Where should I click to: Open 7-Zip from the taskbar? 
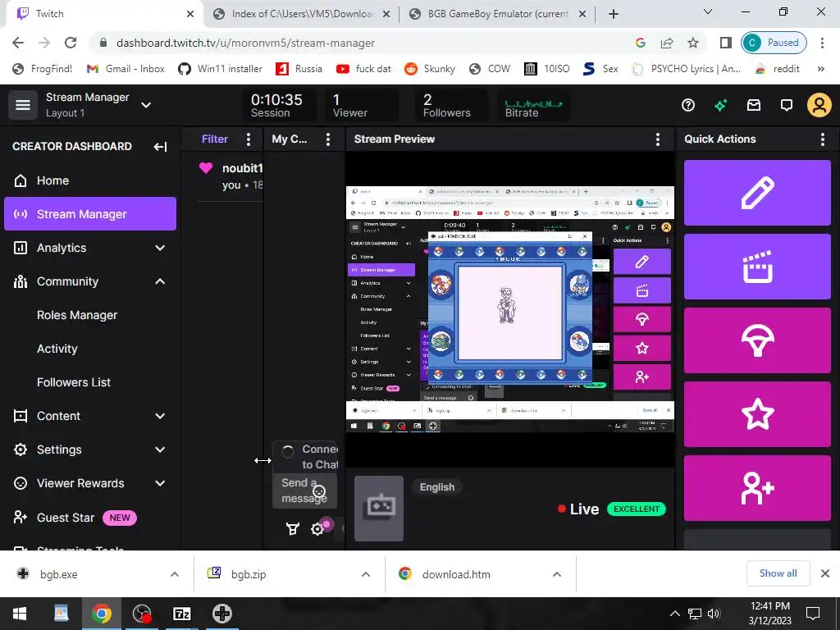pyautogui.click(x=181, y=614)
